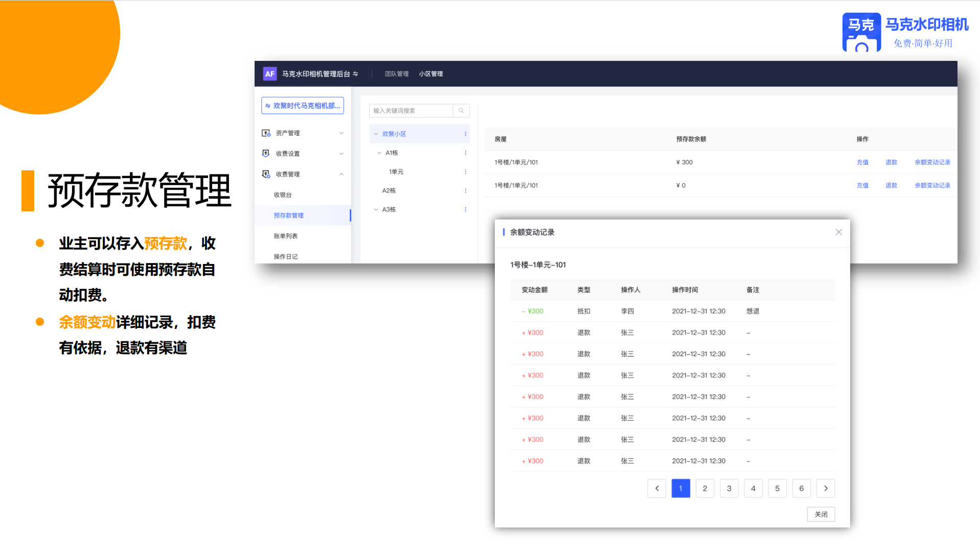Click the 类型 column header in dialog
This screenshot has height=551, width=980.
[584, 290]
